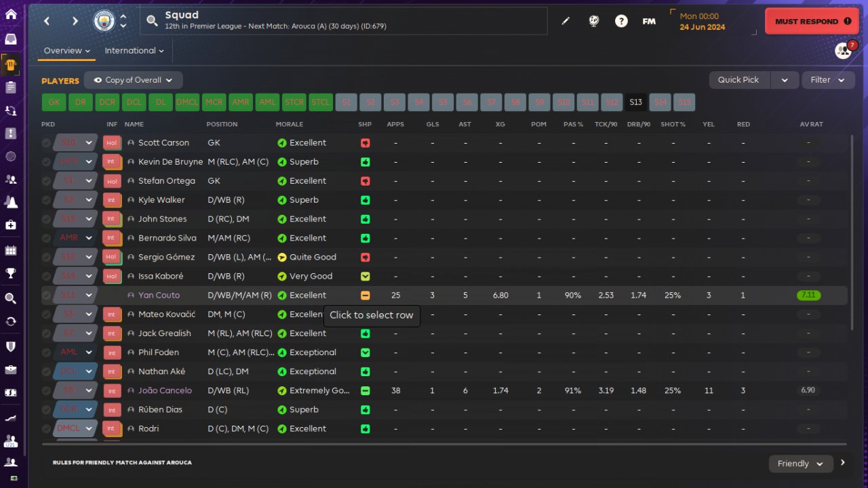Screen dimensions: 868x488
Task: Open the Medical Centre first-aid icon
Action: pyautogui.click(x=11, y=224)
